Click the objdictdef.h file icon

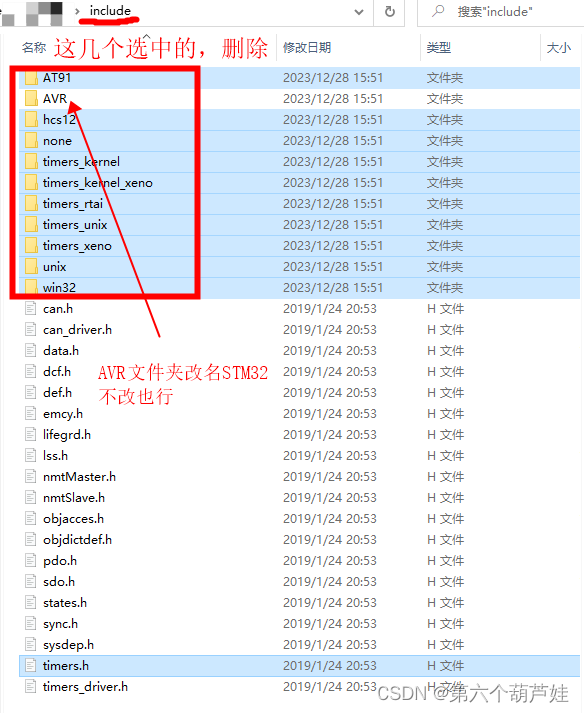point(30,539)
